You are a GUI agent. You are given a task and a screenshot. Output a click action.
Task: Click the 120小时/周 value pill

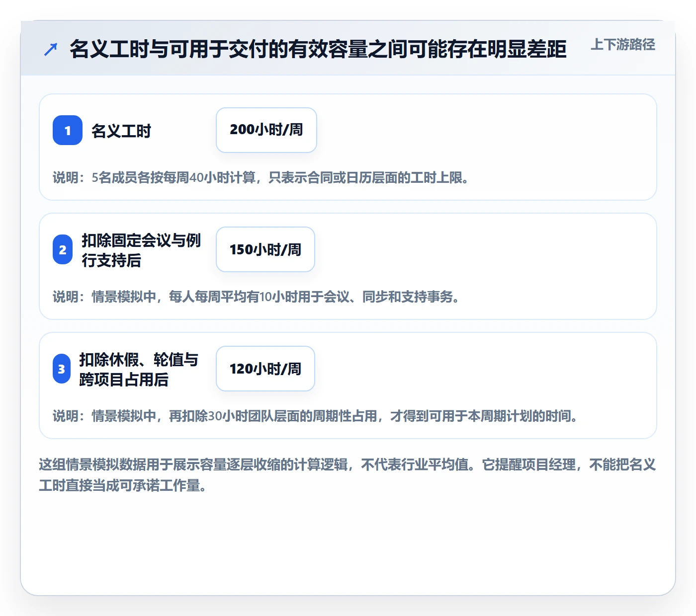(265, 369)
